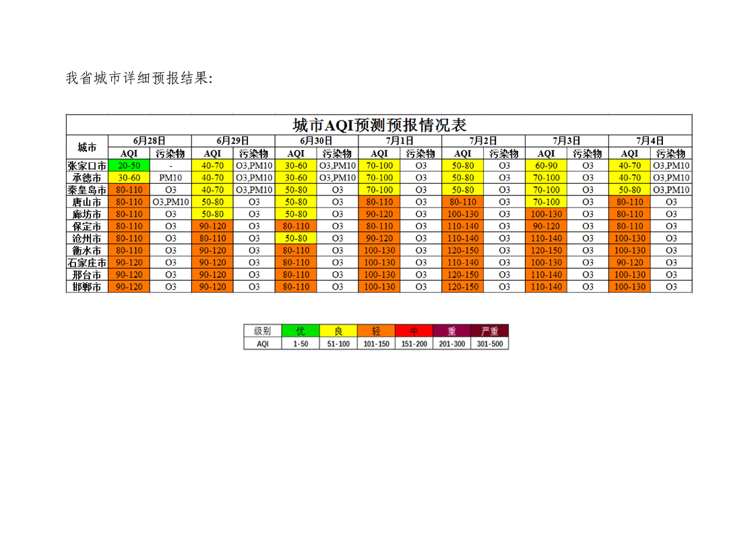756x534 pixels.
Task: Click the green 20-50 AQI cell
Action: (129, 166)
